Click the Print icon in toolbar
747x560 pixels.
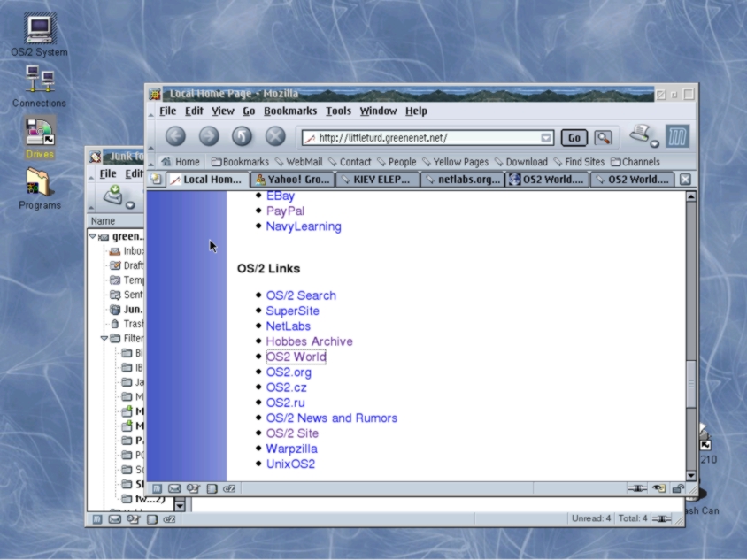pyautogui.click(x=641, y=134)
